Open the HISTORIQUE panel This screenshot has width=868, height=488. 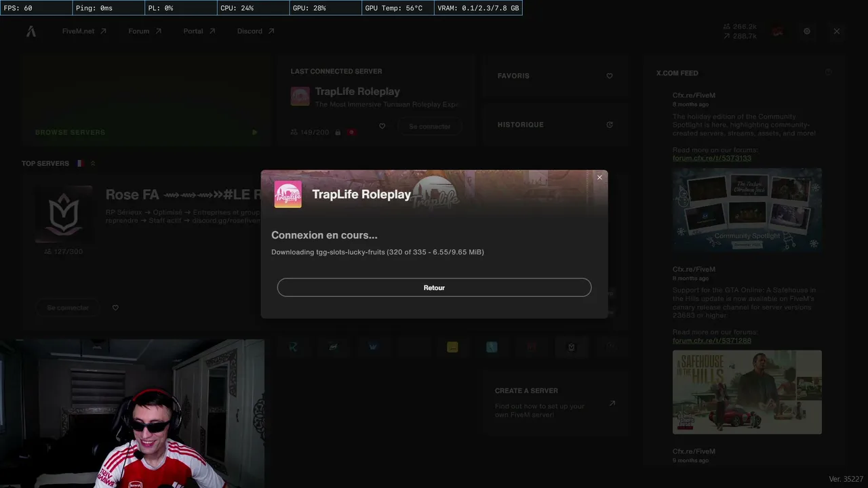[555, 125]
